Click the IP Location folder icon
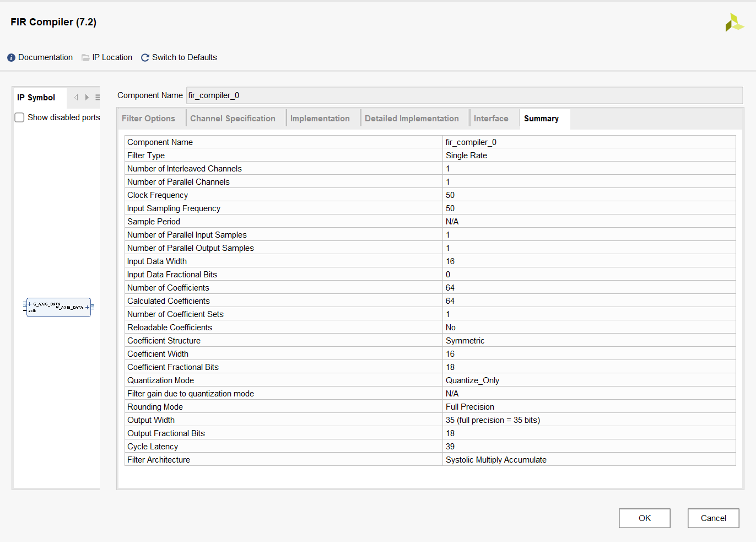Image resolution: width=756 pixels, height=542 pixels. click(85, 57)
